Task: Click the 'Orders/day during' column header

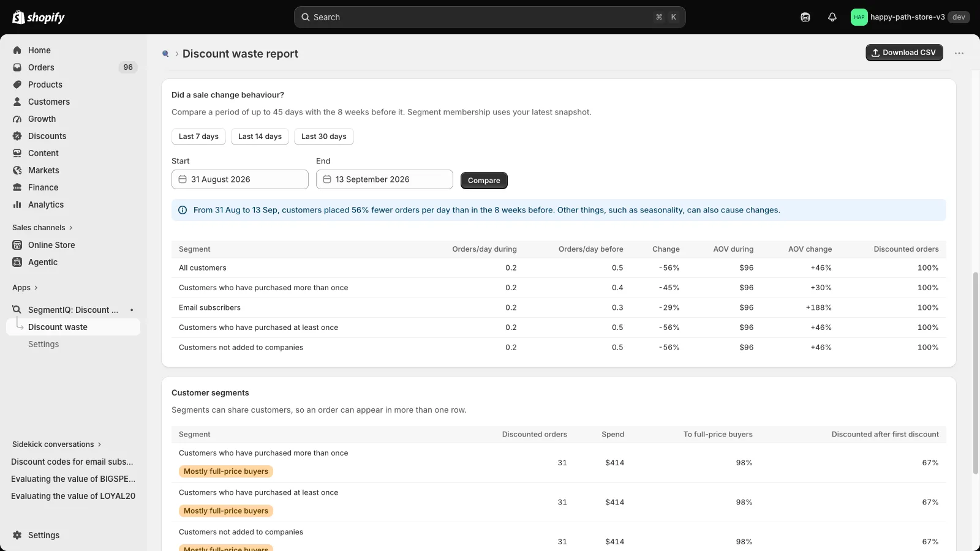Action: (x=484, y=249)
